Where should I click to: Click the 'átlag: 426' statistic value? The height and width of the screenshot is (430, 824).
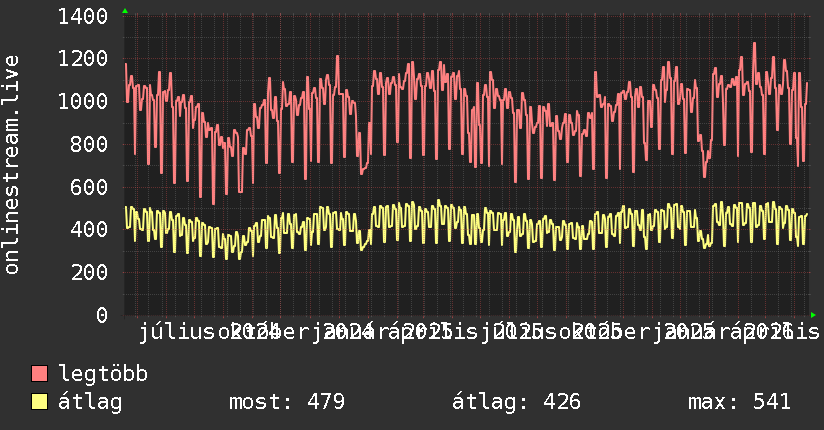pyautogui.click(x=516, y=402)
